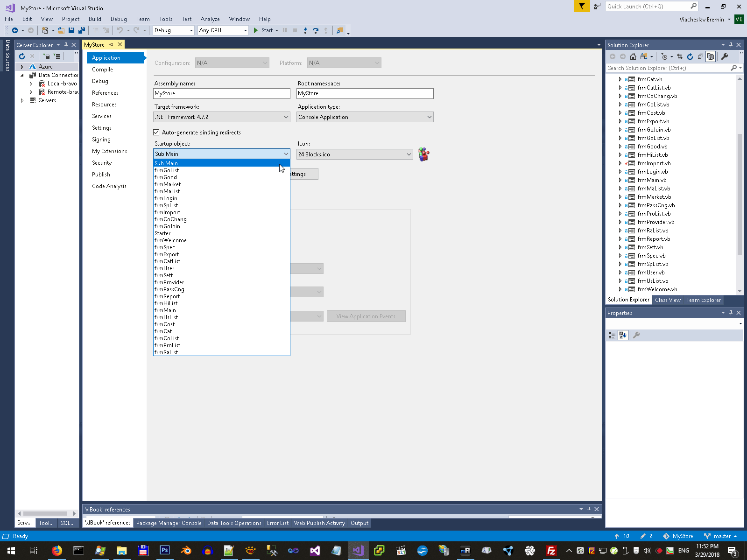
Task: Click the Alphabetical sort icon in Properties
Action: [623, 335]
